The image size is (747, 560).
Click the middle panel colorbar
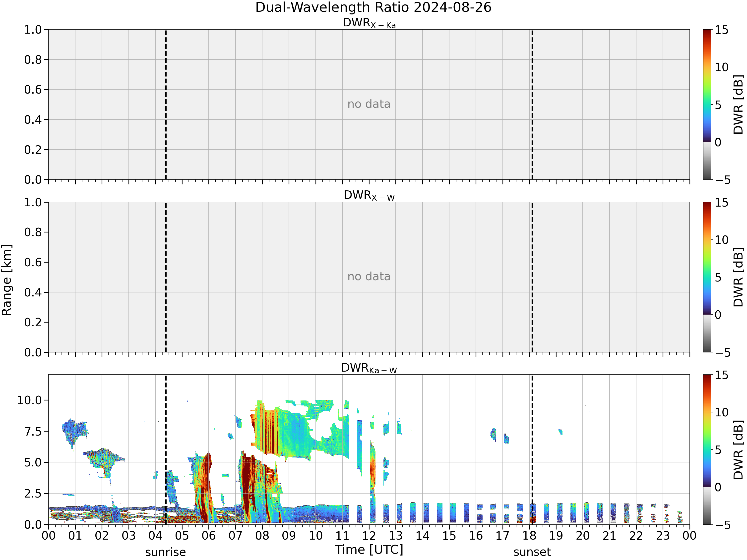point(707,277)
